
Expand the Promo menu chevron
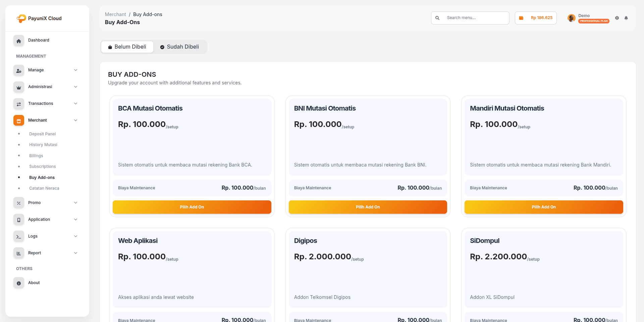pos(76,203)
